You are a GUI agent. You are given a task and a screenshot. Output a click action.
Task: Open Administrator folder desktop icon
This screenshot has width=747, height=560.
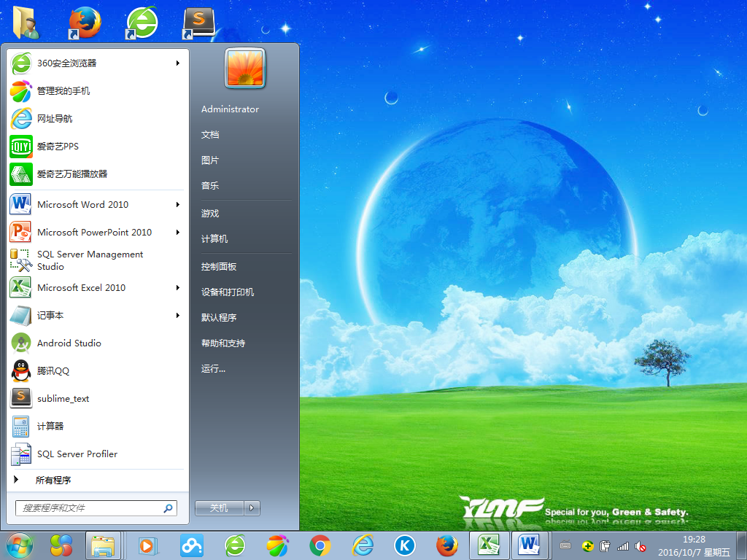coord(25,22)
